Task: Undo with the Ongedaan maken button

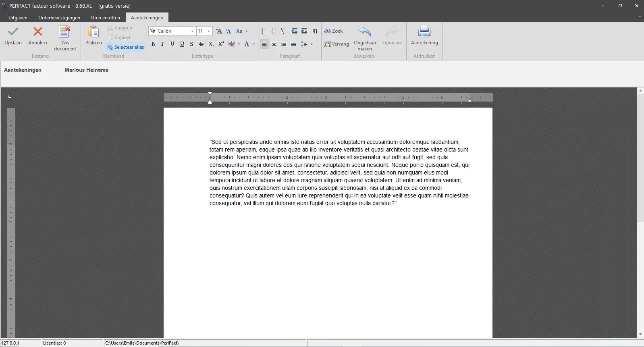Action: pyautogui.click(x=365, y=39)
